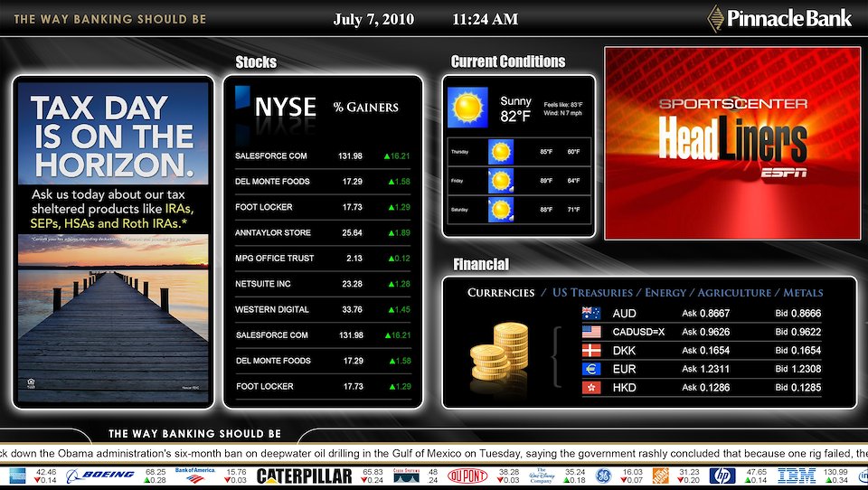Viewport: 868px width, 490px height.
Task: Click the GE logo in the ticker
Action: [603, 476]
